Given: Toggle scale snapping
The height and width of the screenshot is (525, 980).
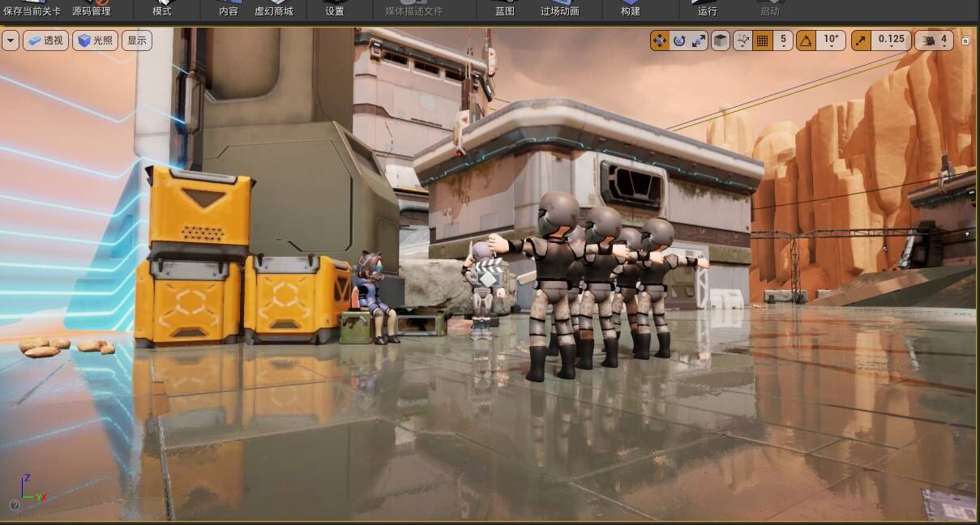Looking at the screenshot, I should (861, 41).
